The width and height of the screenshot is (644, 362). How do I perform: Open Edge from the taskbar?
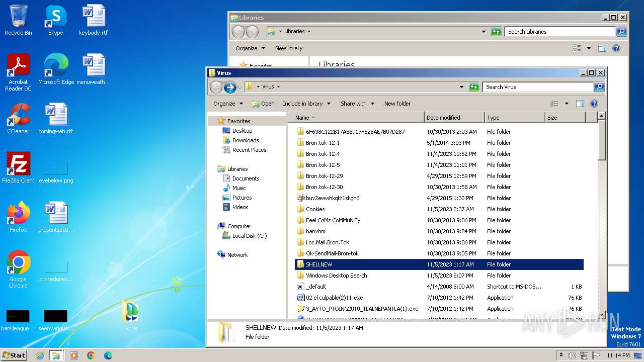pyautogui.click(x=108, y=355)
